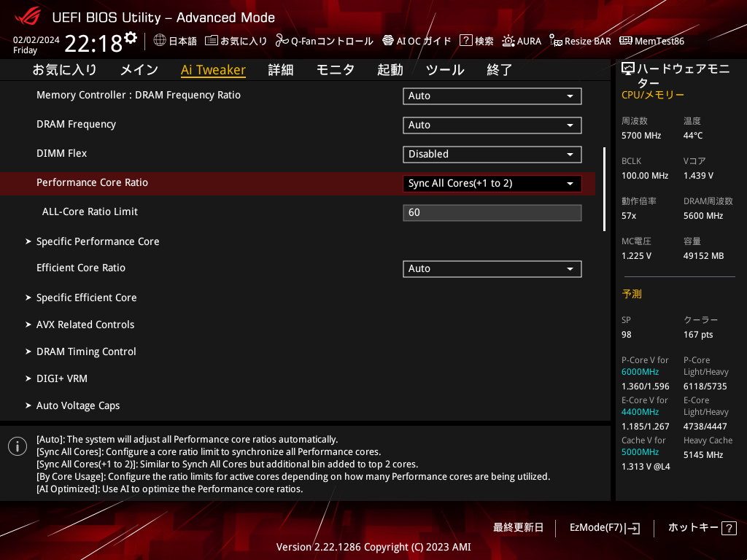Click the ALL-Core Ratio Limit input field
The width and height of the screenshot is (747, 560).
pos(492,212)
